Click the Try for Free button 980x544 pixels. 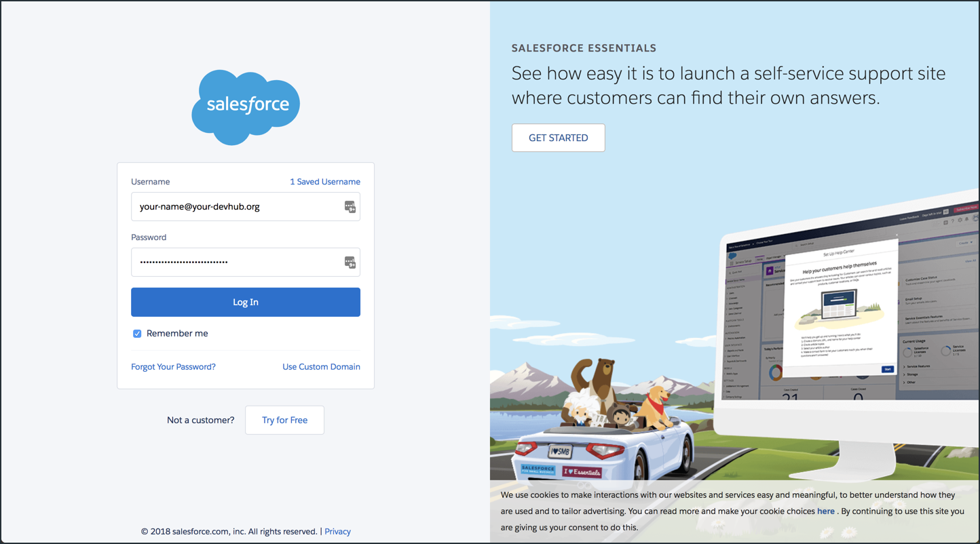(x=284, y=421)
